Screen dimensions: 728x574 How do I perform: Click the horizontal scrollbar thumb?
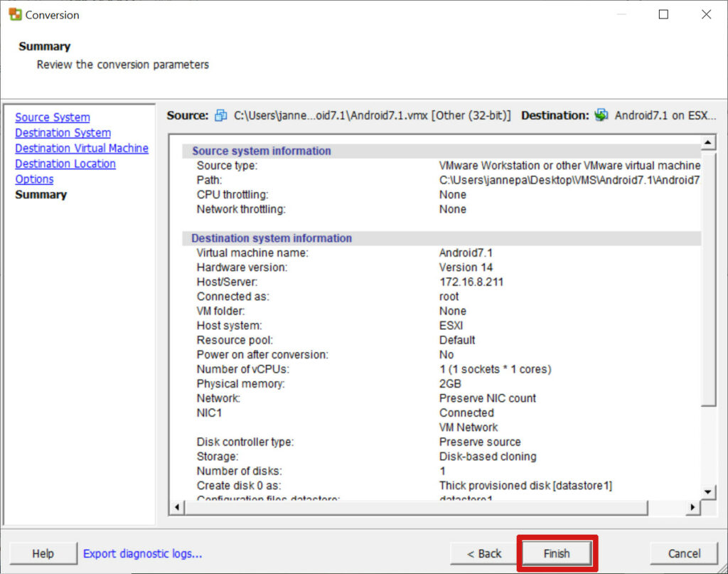click(x=416, y=507)
